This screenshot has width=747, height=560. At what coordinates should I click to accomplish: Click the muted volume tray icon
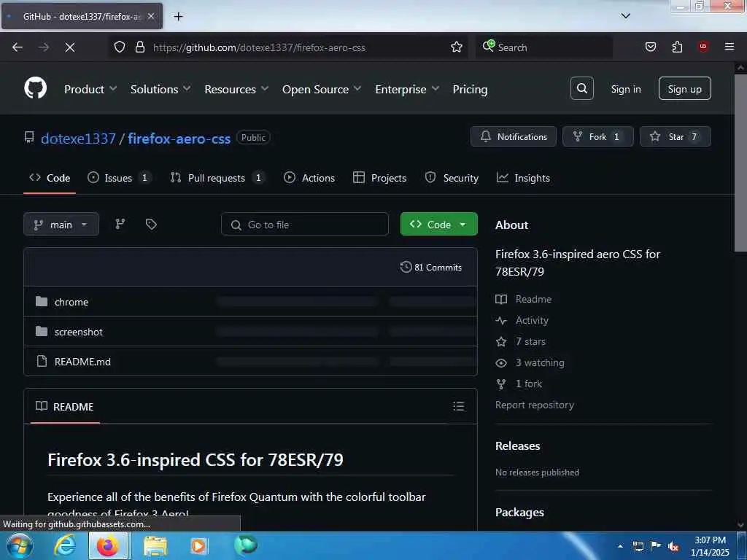click(x=673, y=547)
